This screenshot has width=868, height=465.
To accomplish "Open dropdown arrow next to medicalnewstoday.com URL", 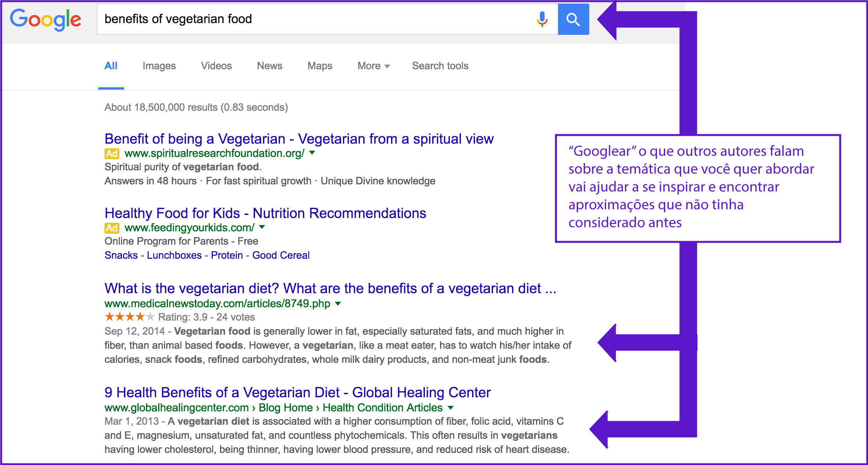I will click(338, 303).
